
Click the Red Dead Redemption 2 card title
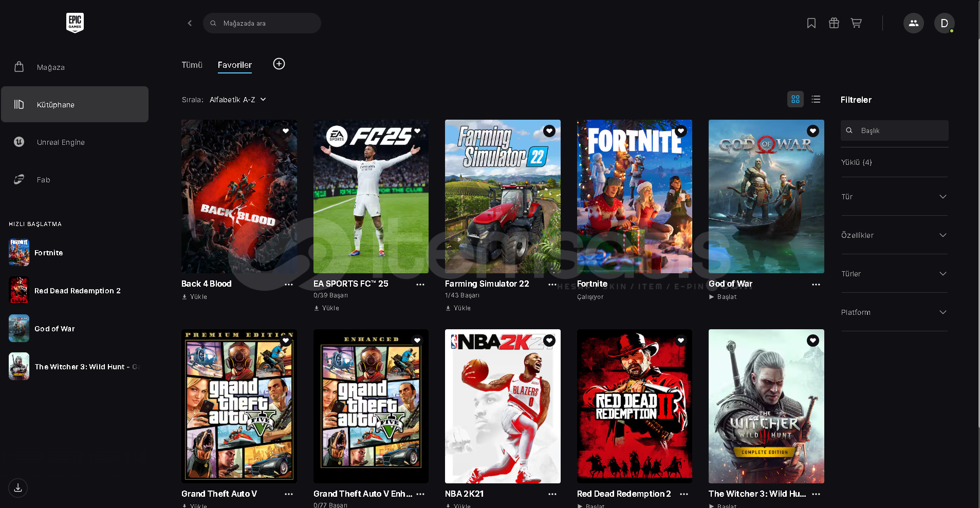[x=624, y=494]
